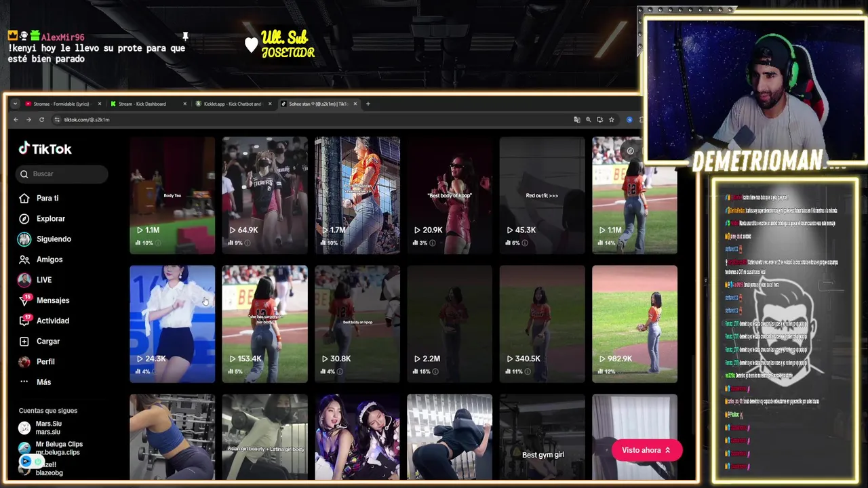Open the video with 24.3K views

click(172, 324)
